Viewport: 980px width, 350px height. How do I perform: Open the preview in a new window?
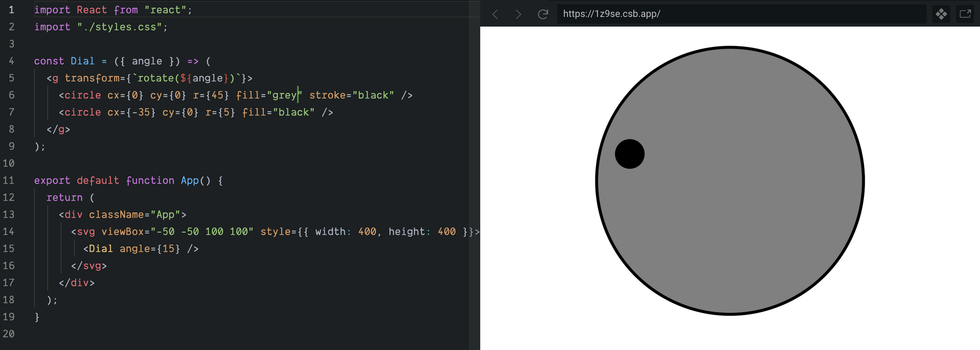965,14
